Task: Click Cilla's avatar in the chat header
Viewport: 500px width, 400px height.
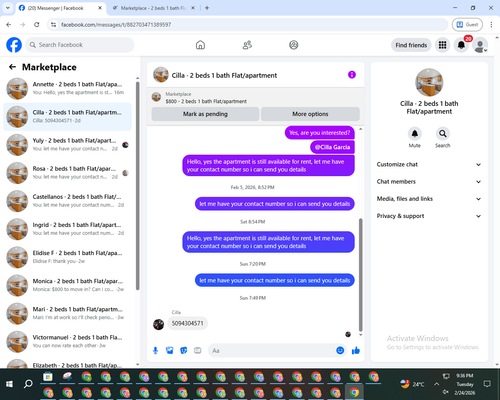Action: pyautogui.click(x=161, y=75)
